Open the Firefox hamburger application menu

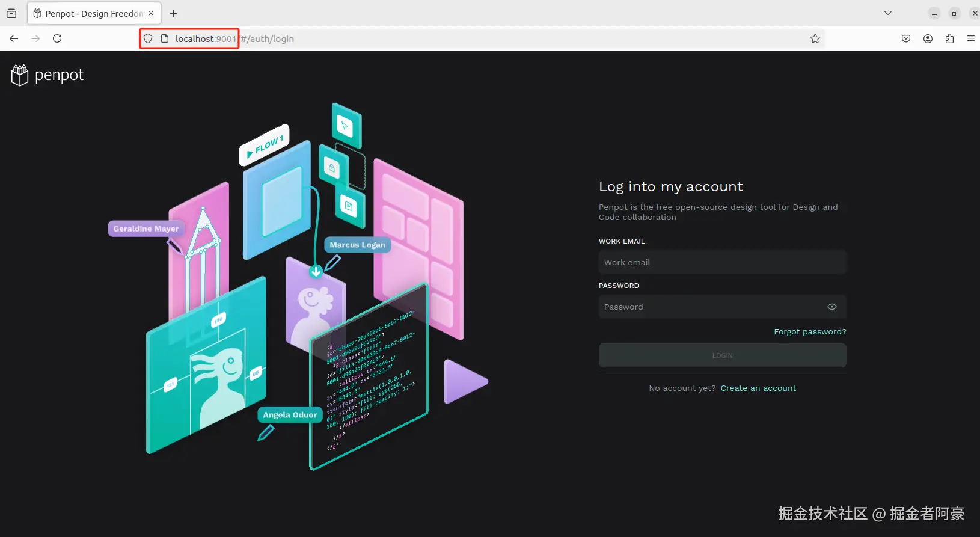pyautogui.click(x=971, y=38)
